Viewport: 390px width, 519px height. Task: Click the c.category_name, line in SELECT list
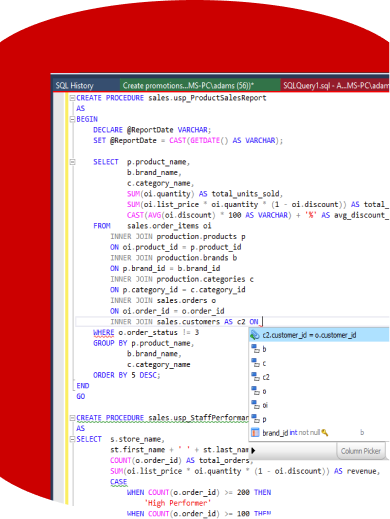coord(160,183)
